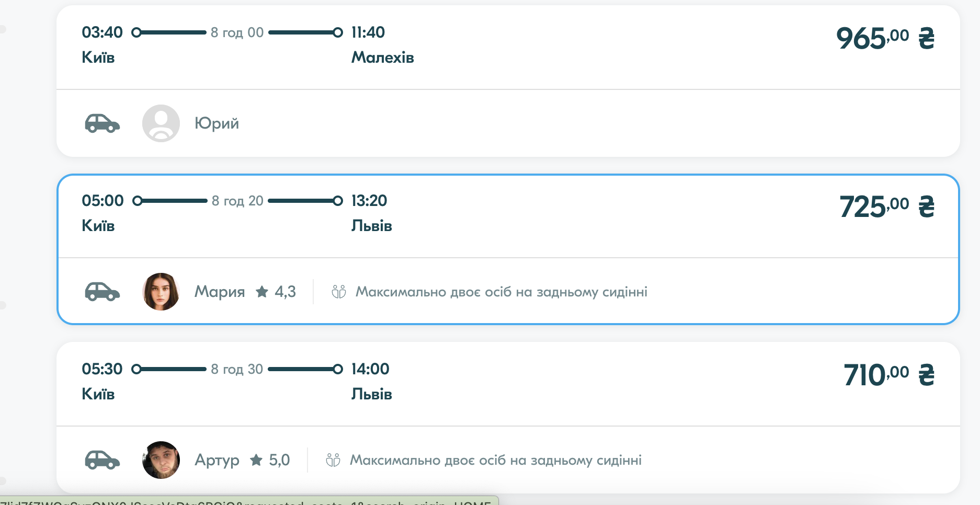The width and height of the screenshot is (980, 505).
Task: Click Юрий's default avatar icon
Action: (161, 123)
